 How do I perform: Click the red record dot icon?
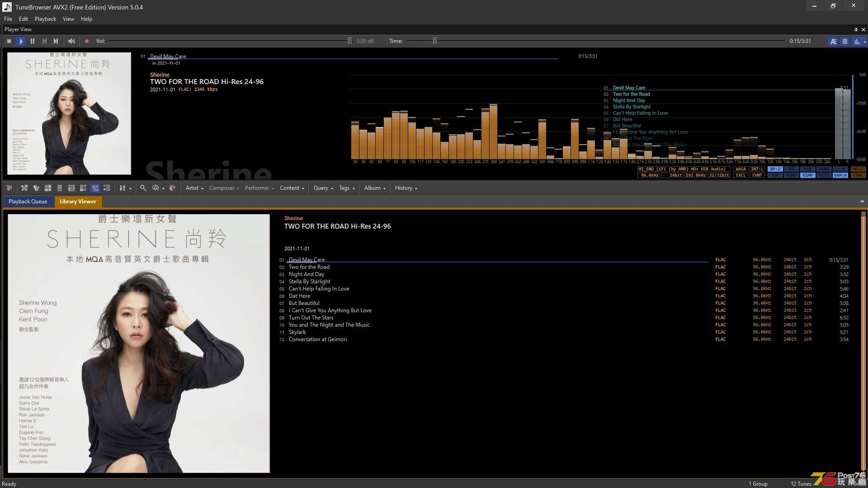87,41
